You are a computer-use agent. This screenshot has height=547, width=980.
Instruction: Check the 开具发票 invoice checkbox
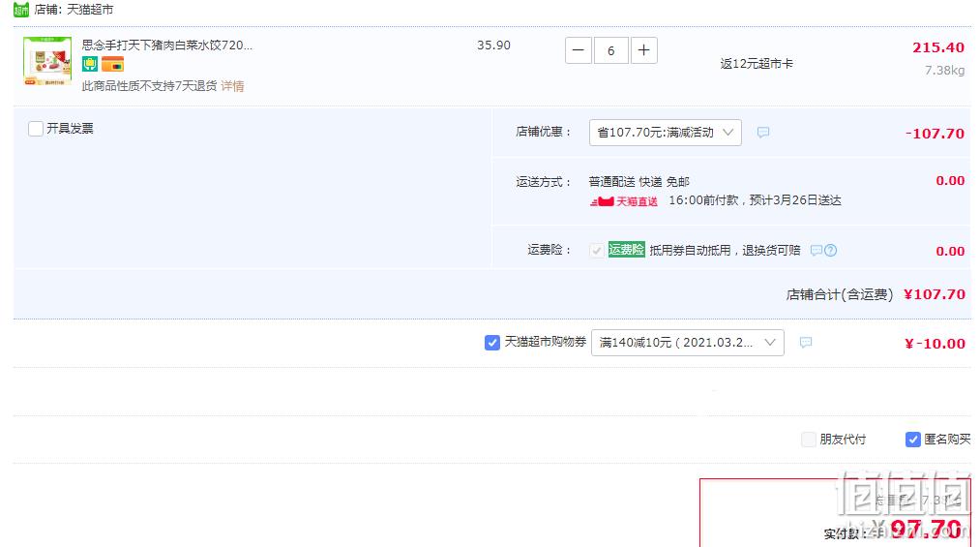point(36,129)
